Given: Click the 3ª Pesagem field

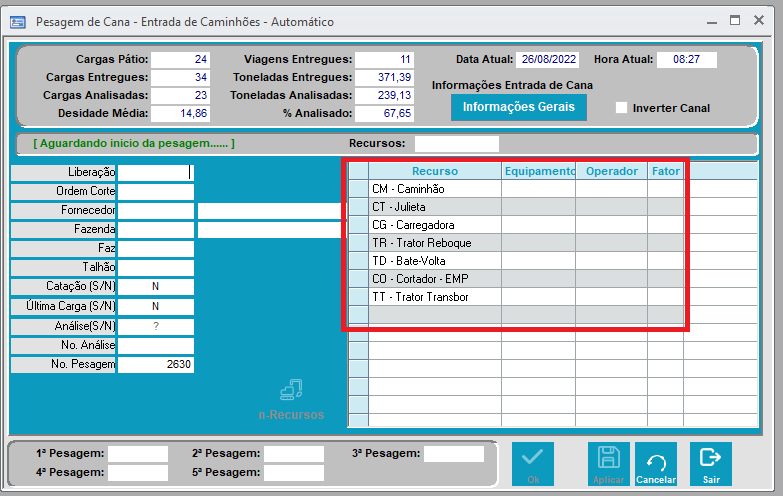Looking at the screenshot, I should (x=454, y=454).
